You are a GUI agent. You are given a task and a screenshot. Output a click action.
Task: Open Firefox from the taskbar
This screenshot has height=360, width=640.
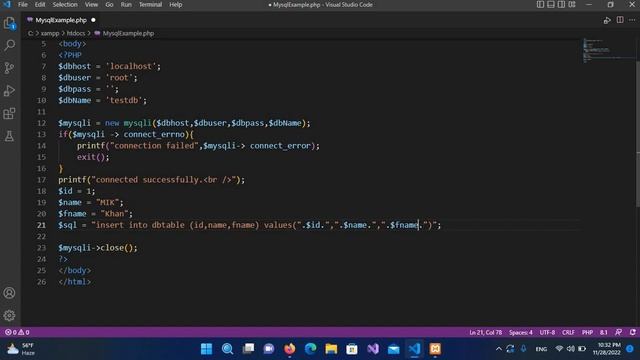[x=290, y=349]
